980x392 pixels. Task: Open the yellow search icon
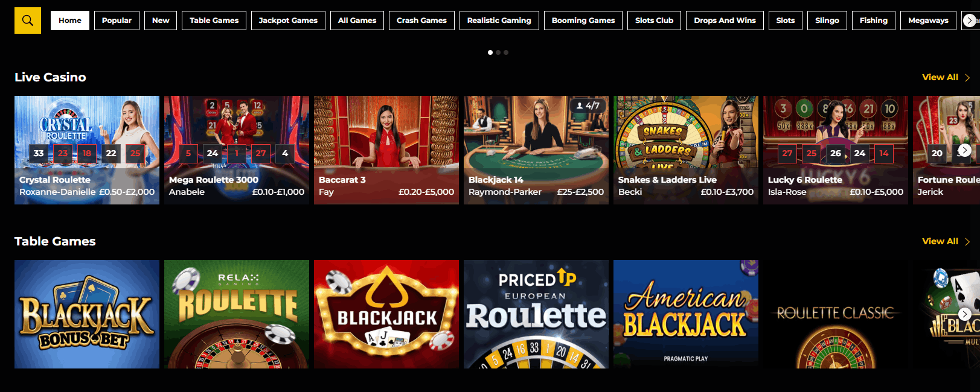click(x=28, y=21)
